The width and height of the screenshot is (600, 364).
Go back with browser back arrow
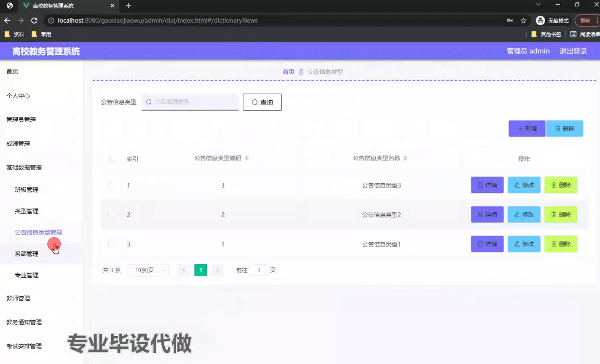[x=7, y=20]
